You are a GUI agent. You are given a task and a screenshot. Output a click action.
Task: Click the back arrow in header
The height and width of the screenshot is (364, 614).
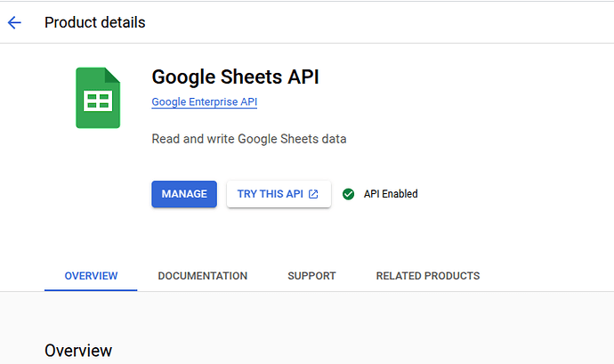(14, 22)
